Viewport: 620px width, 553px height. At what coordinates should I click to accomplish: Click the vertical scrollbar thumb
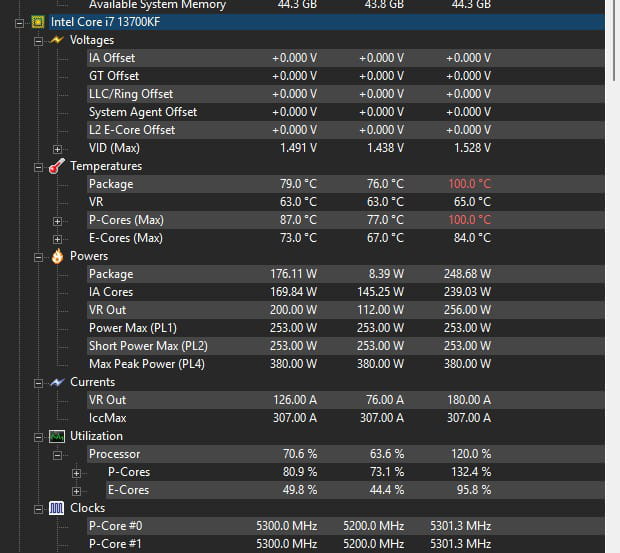614,40
